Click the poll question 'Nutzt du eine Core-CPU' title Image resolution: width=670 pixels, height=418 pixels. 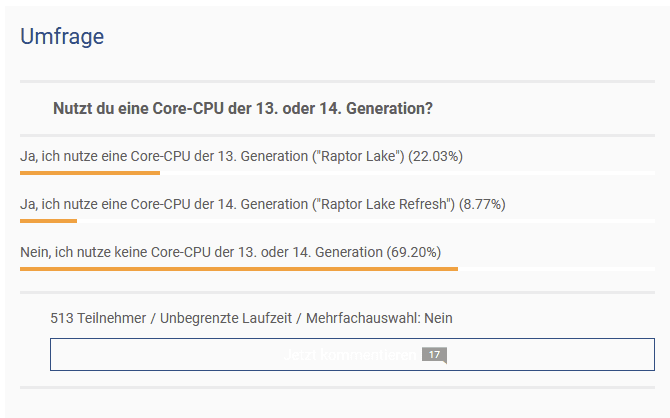coord(243,109)
